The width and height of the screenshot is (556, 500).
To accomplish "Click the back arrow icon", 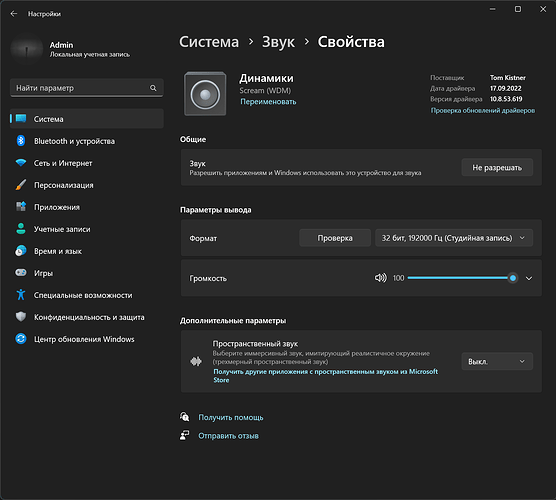I will (x=14, y=14).
